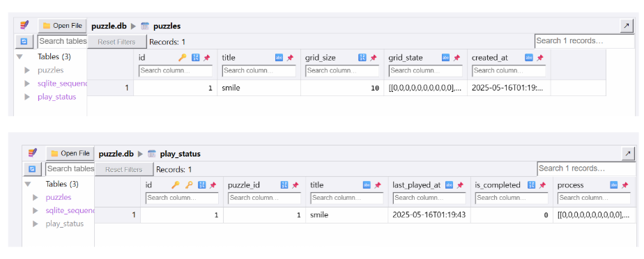Image resolution: width=644 pixels, height=259 pixels.
Task: Open puzzles table from play_status view sidebar
Action: click(x=59, y=197)
